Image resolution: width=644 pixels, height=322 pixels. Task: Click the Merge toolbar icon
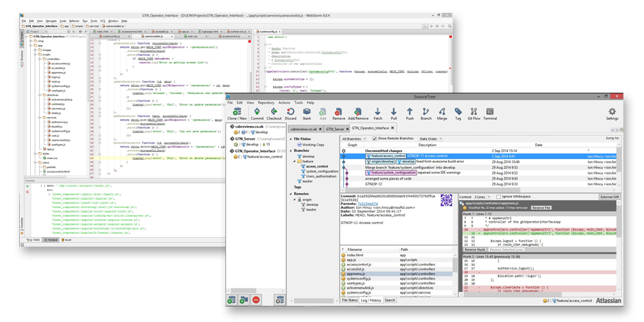(442, 114)
